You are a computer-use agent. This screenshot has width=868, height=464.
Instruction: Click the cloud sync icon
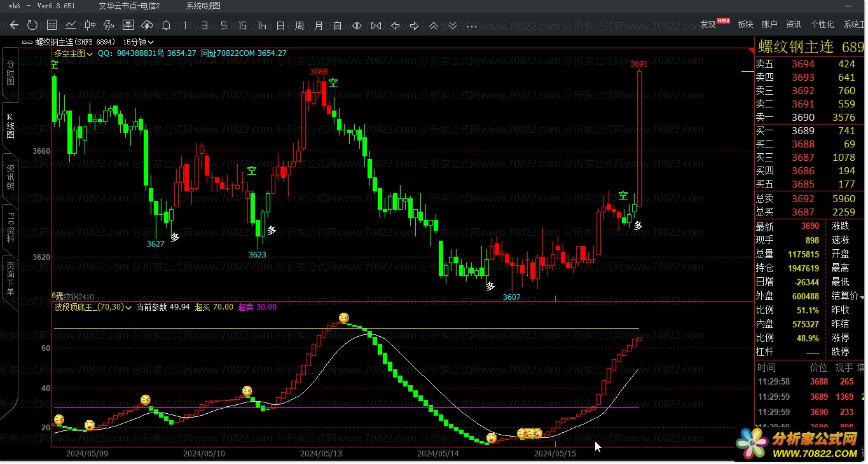(147, 25)
